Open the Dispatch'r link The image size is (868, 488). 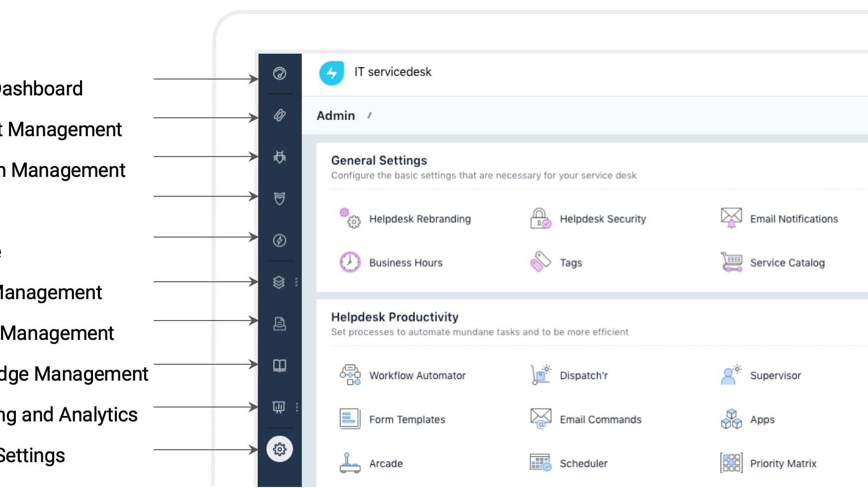click(584, 376)
